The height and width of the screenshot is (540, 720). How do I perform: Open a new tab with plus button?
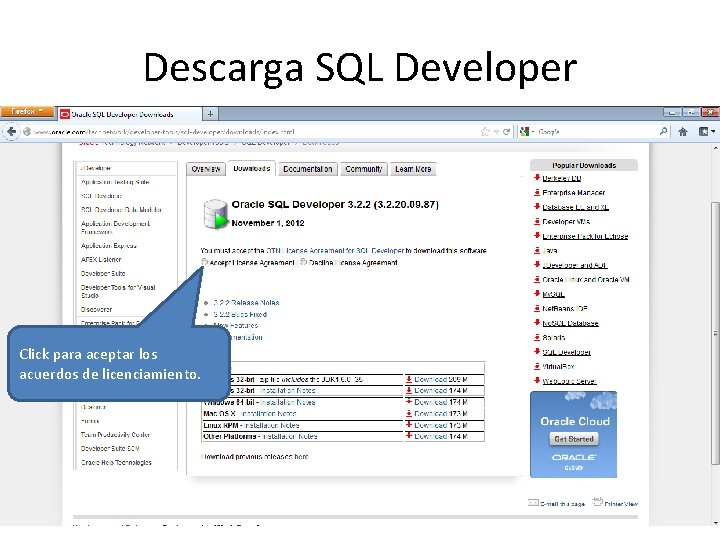pos(210,114)
